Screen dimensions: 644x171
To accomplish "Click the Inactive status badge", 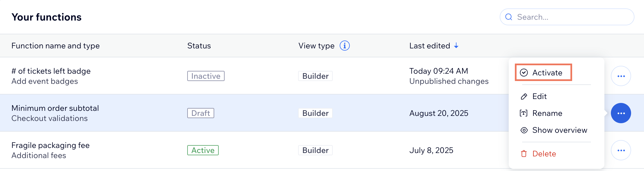I will pos(205,76).
